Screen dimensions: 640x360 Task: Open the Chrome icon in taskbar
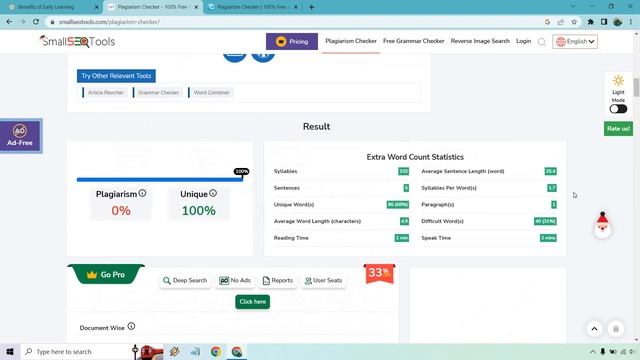[216, 351]
